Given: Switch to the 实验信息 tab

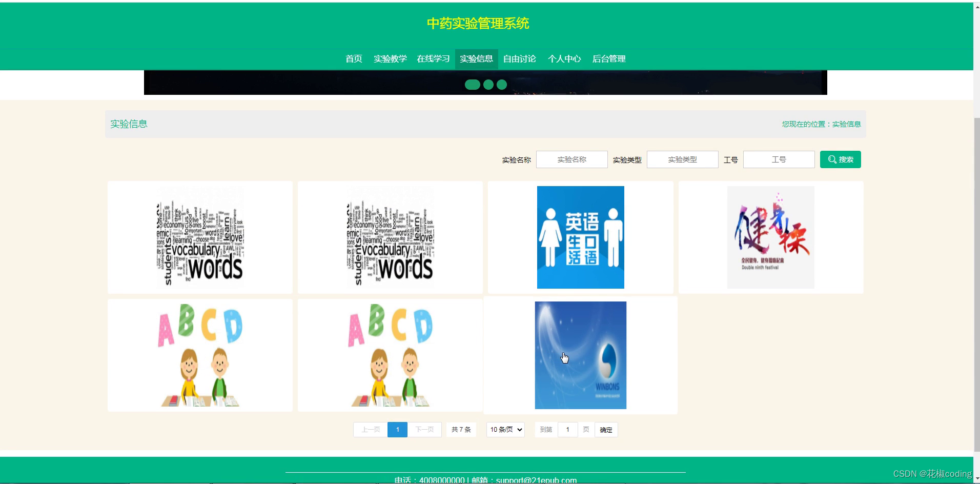Looking at the screenshot, I should [x=477, y=59].
